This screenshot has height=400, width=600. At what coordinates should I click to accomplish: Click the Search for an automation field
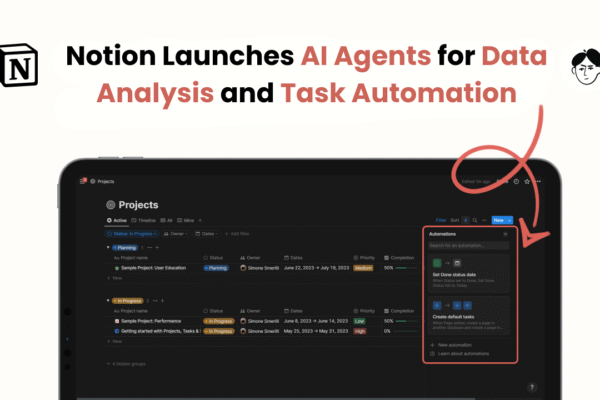(469, 246)
